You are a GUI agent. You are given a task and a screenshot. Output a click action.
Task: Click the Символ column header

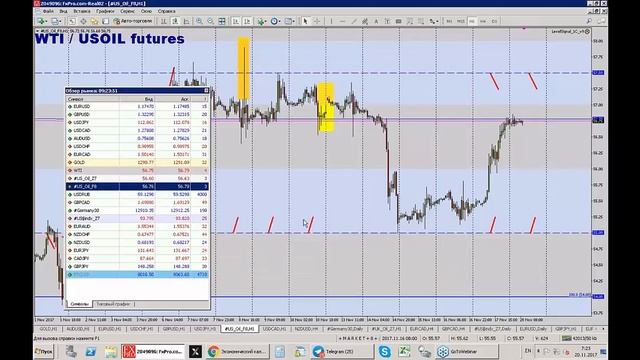click(93, 99)
